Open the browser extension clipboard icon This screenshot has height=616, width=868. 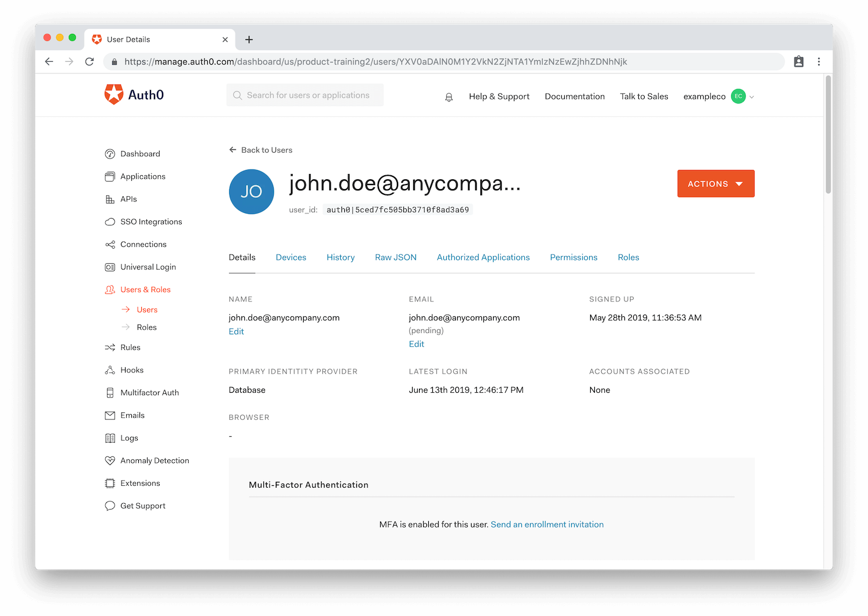[x=799, y=61]
